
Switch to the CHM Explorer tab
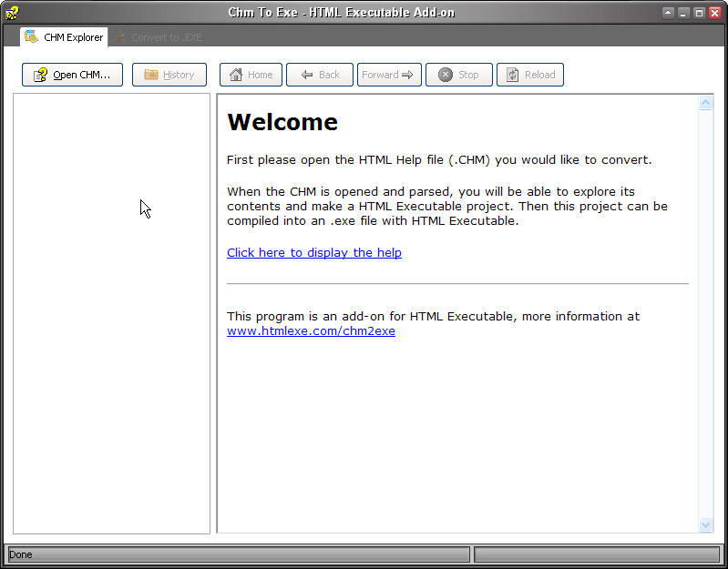[x=64, y=37]
